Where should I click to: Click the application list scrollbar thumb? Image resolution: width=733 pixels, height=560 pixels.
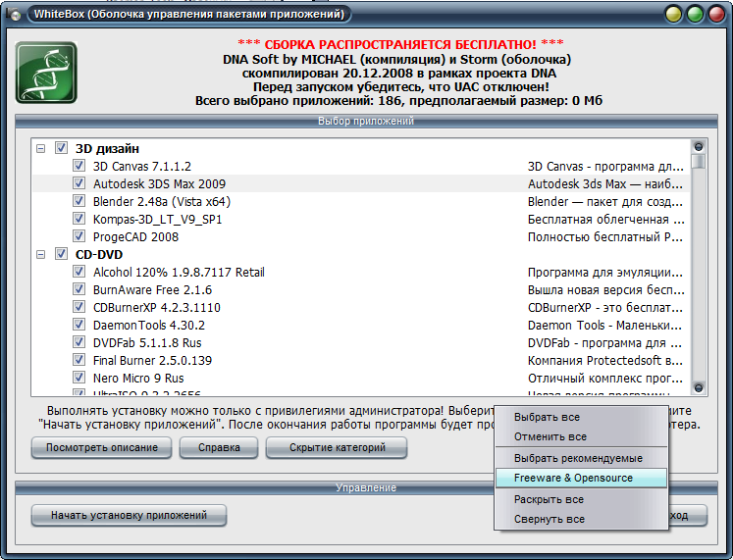pyautogui.click(x=699, y=161)
